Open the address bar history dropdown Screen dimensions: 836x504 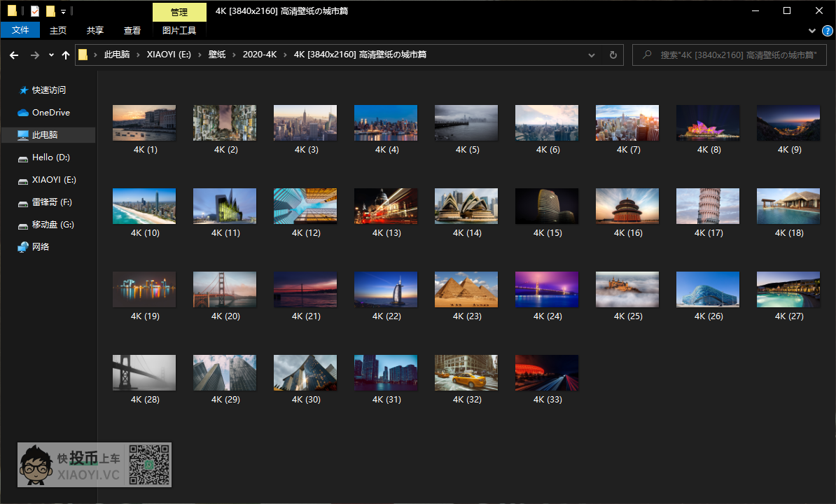click(592, 55)
